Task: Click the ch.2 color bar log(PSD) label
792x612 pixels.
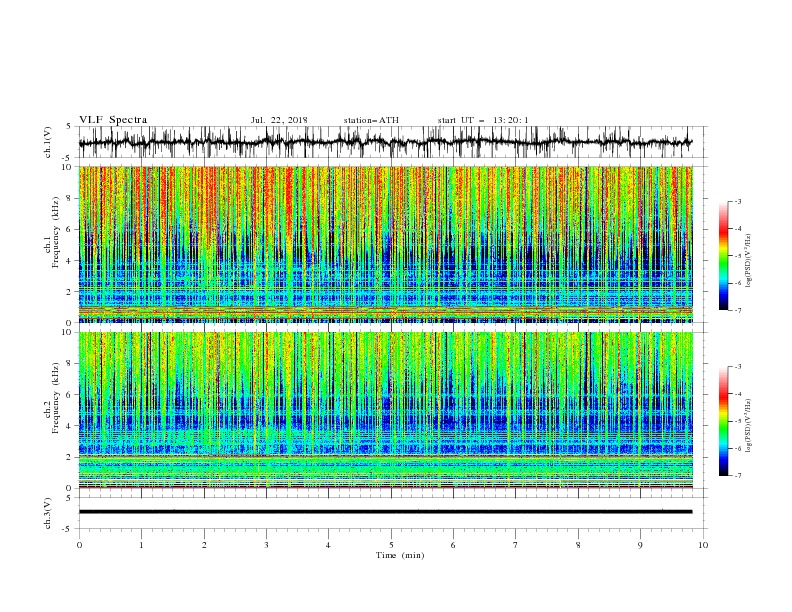Action: [749, 426]
